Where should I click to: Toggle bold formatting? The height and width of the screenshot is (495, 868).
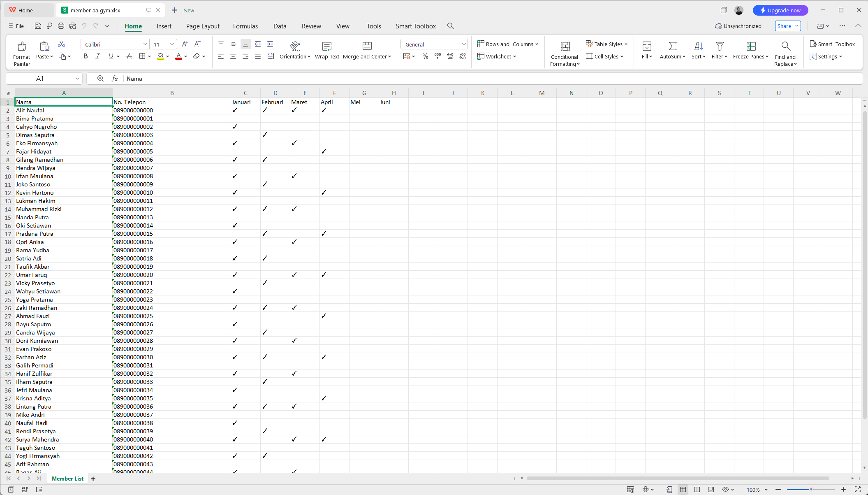point(86,56)
